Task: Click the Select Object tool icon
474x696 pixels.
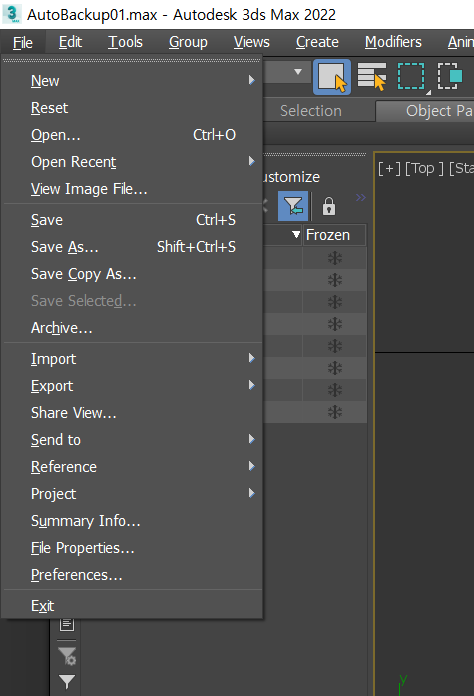Action: (x=332, y=77)
